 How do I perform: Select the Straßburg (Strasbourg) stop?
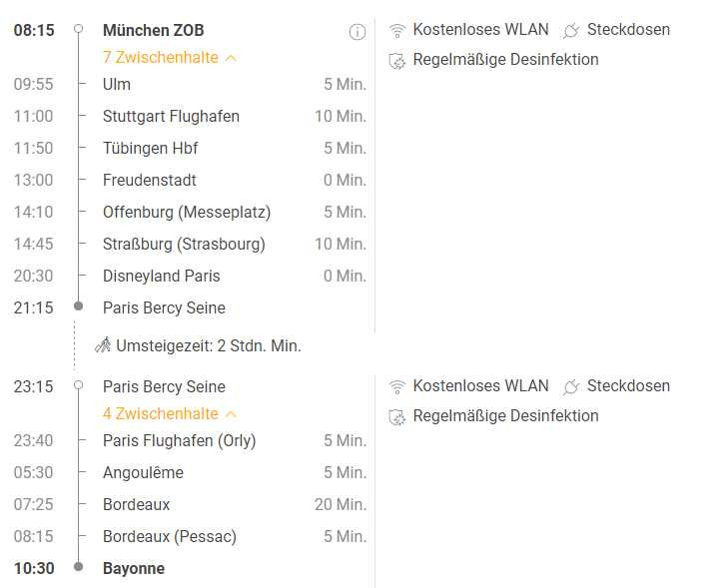(184, 245)
